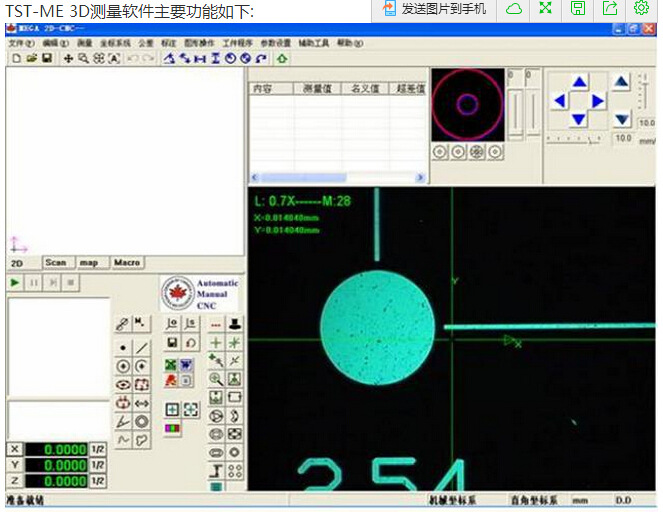
Task: Switch to the Macro tab
Action: coord(127,263)
